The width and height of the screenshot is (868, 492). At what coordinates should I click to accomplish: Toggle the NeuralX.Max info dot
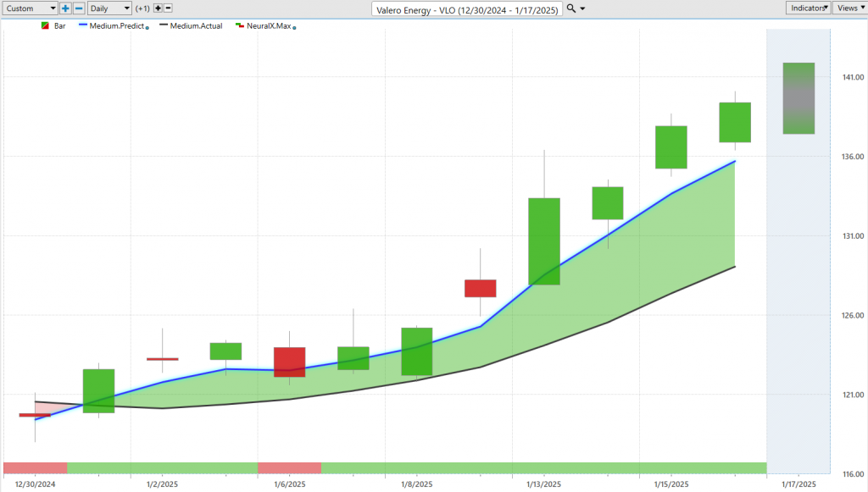tap(293, 28)
